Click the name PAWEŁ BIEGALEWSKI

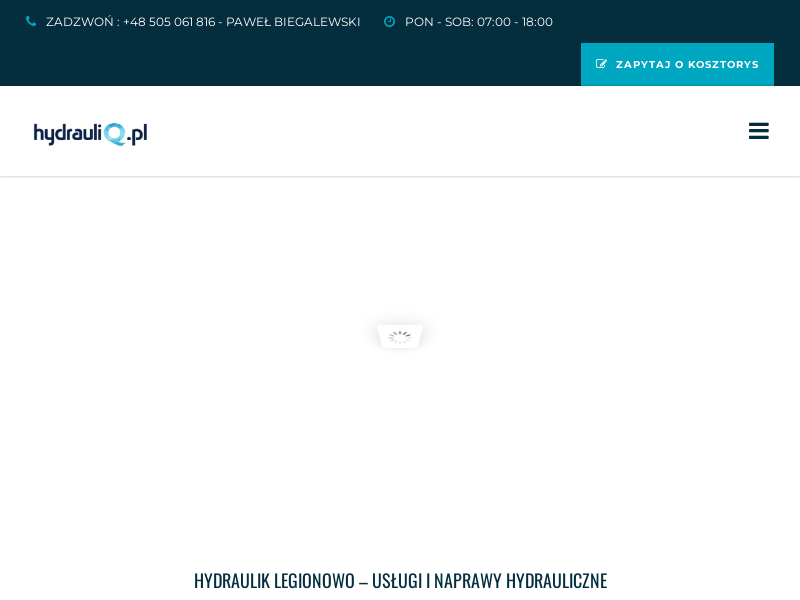point(293,21)
